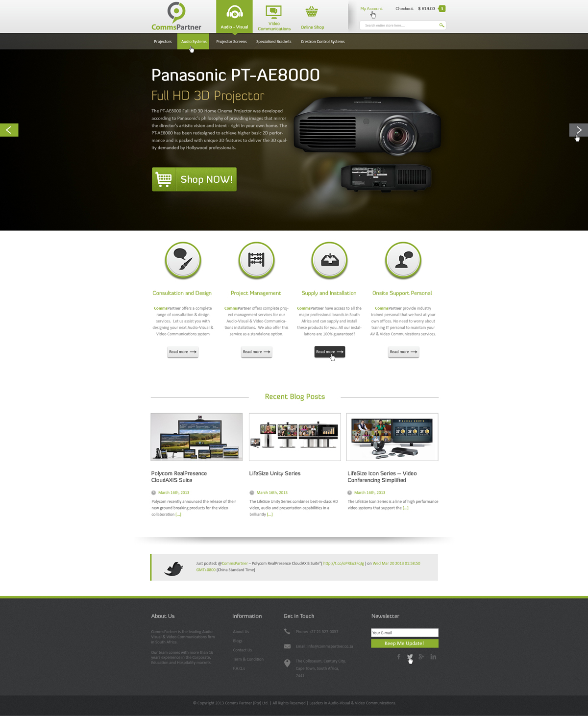
Task: Go to Checkout
Action: 404,9
